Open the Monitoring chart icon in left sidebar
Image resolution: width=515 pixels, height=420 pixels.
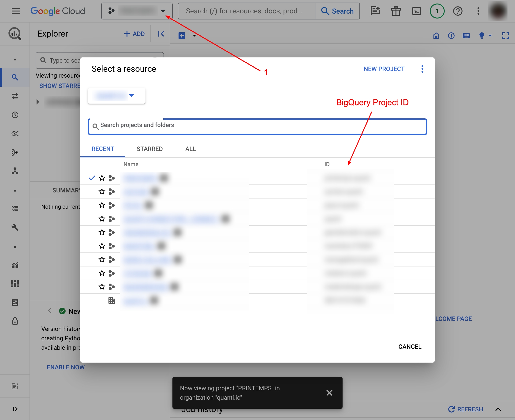tap(15, 265)
